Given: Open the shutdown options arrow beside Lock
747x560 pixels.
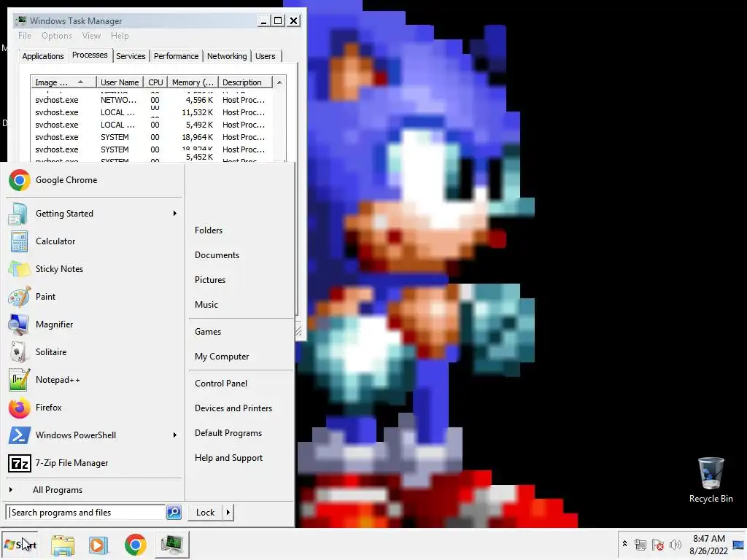Looking at the screenshot, I should point(228,513).
